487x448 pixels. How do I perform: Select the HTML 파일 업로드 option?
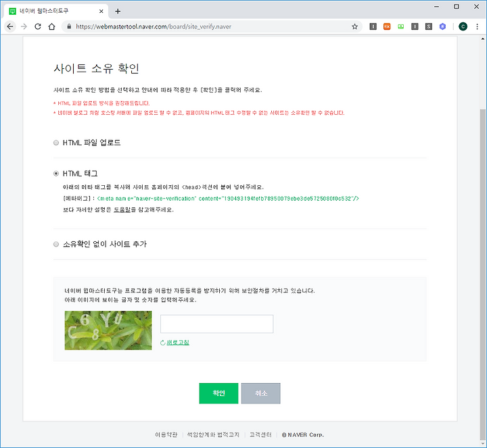(56, 143)
